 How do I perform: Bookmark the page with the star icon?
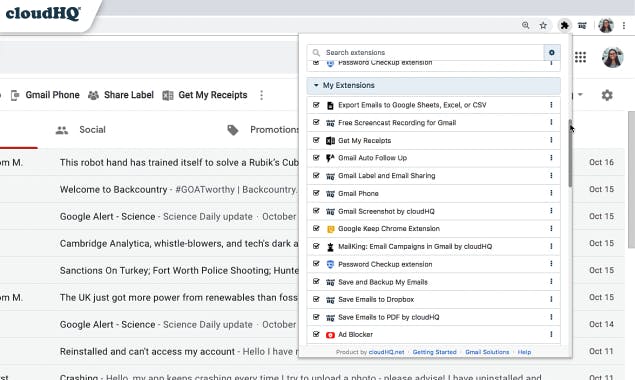543,26
